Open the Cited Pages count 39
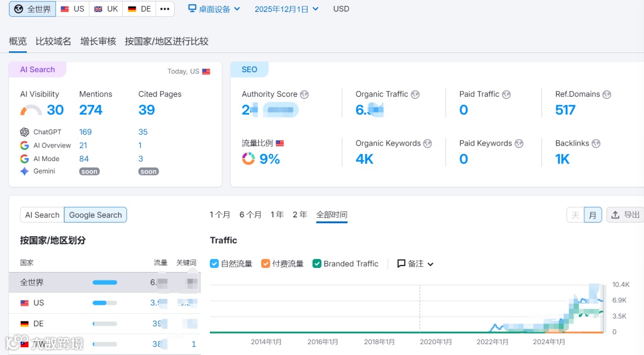 click(x=147, y=110)
